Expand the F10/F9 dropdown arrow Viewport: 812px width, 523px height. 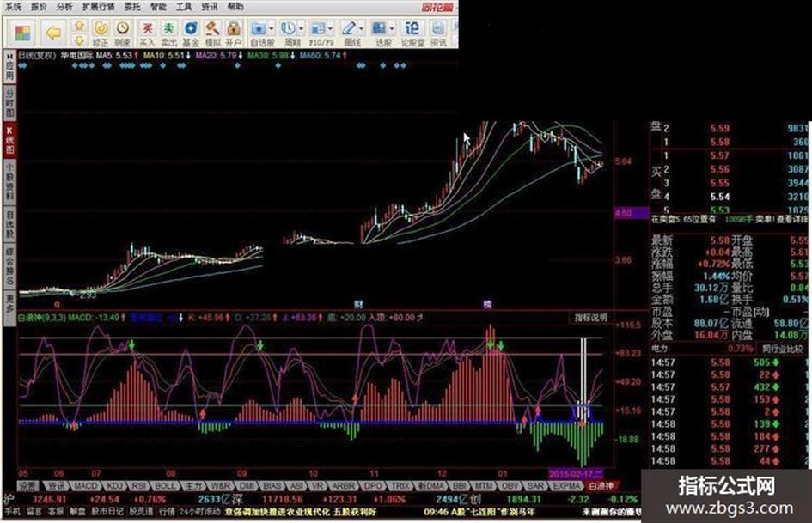point(331,29)
